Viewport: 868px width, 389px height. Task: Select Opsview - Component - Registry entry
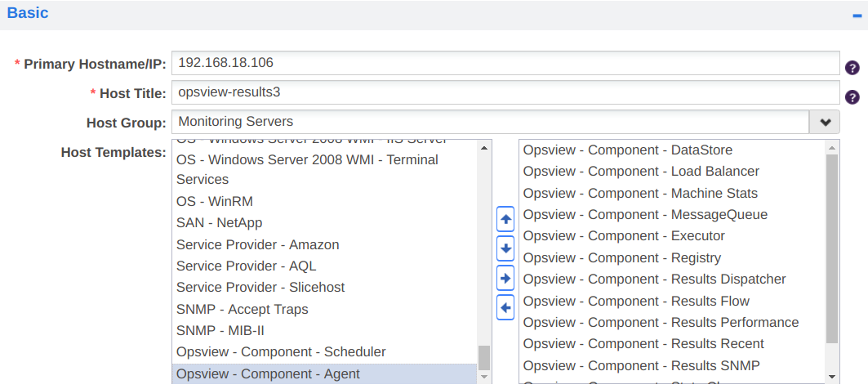[672, 257]
